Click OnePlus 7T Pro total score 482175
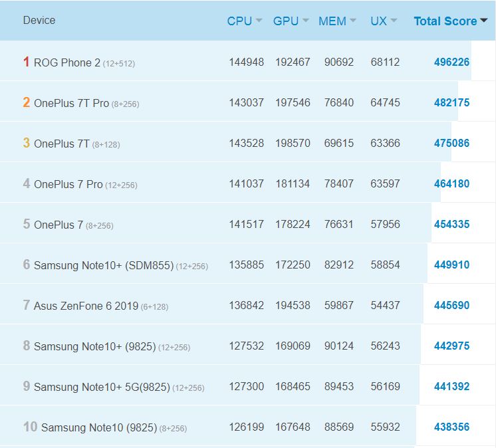The image size is (496, 448). click(451, 102)
